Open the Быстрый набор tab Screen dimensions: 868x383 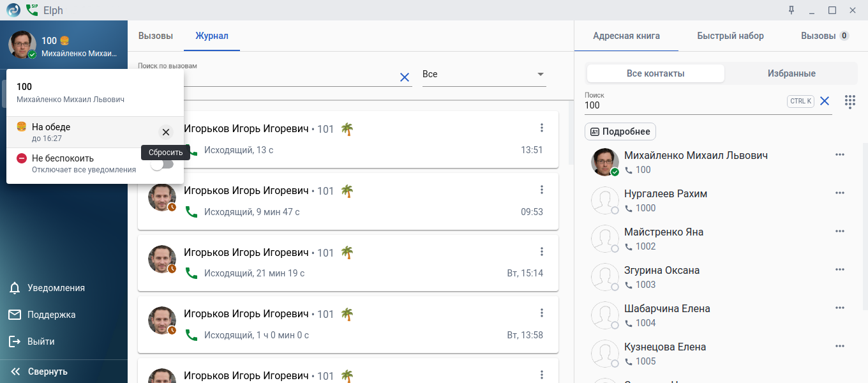(730, 36)
